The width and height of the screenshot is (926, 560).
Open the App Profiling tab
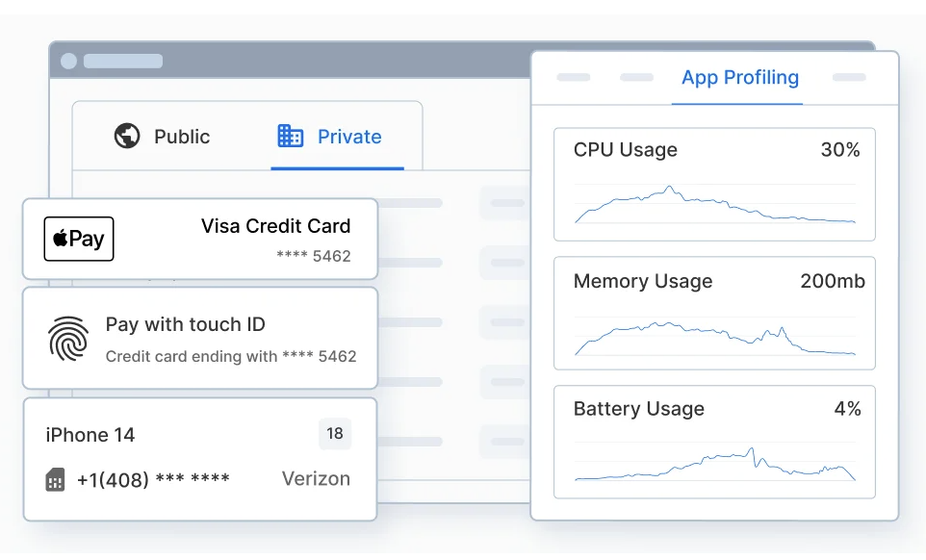(x=738, y=78)
